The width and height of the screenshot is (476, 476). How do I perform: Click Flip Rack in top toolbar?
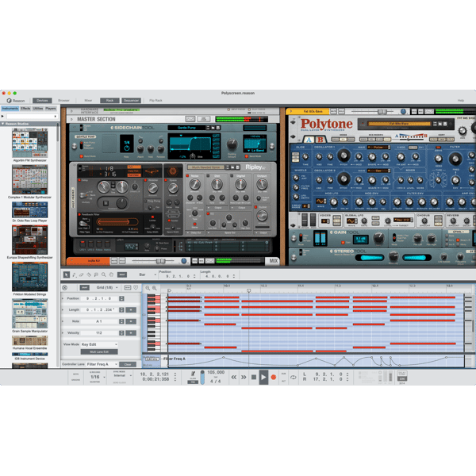pos(155,101)
